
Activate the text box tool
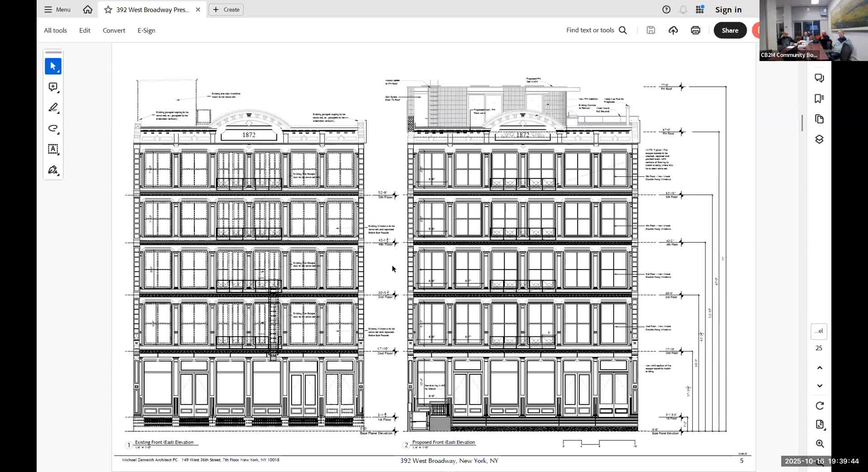pos(53,149)
